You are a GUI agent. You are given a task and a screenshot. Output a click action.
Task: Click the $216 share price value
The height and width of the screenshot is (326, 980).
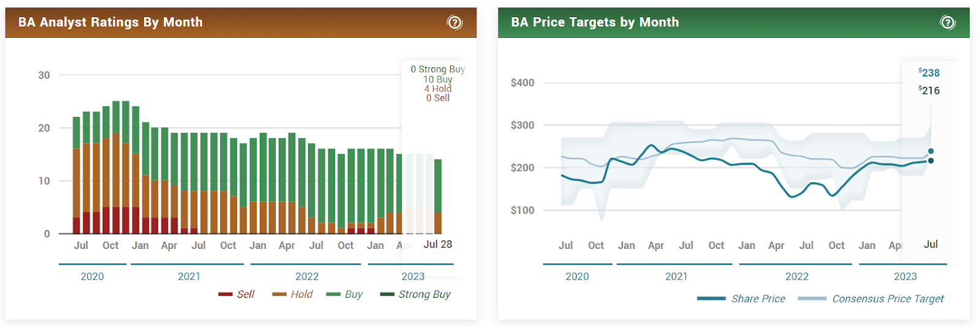(929, 91)
